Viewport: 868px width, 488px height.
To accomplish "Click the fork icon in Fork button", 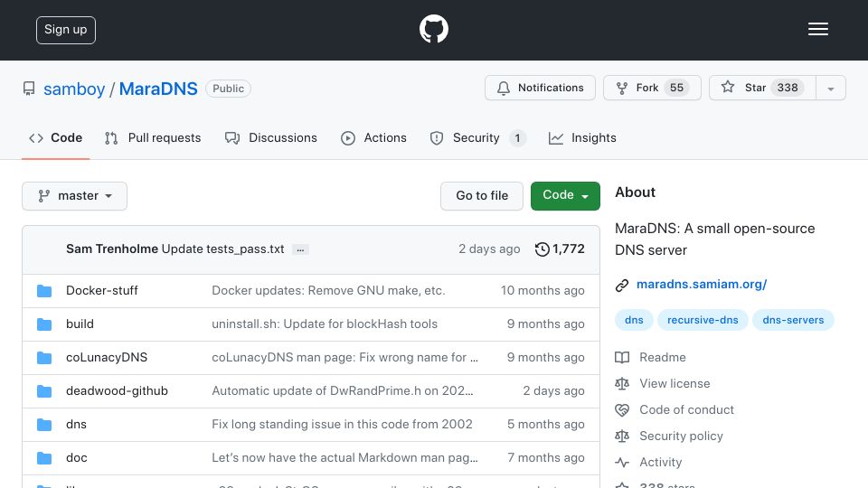I will [x=622, y=88].
